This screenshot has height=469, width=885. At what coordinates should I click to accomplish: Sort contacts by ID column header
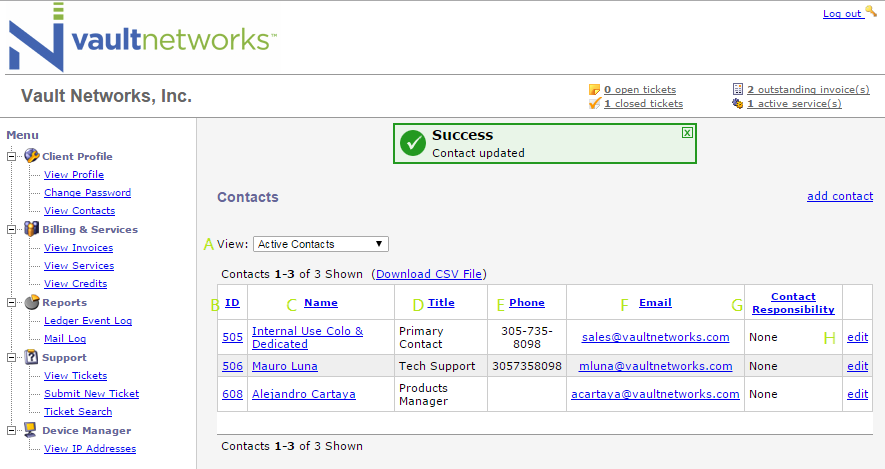(x=232, y=303)
